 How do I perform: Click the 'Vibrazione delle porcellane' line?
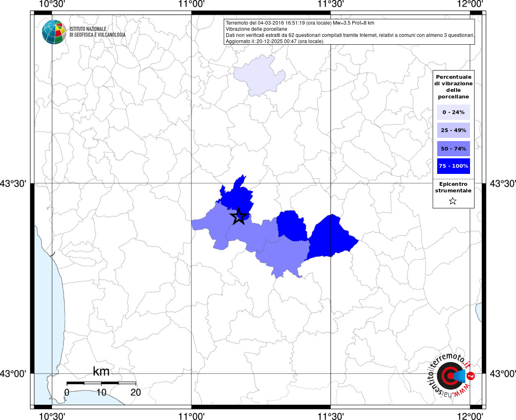click(x=257, y=29)
